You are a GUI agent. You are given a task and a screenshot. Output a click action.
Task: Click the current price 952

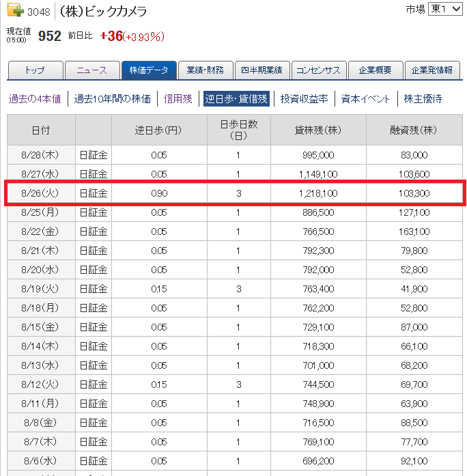[50, 36]
